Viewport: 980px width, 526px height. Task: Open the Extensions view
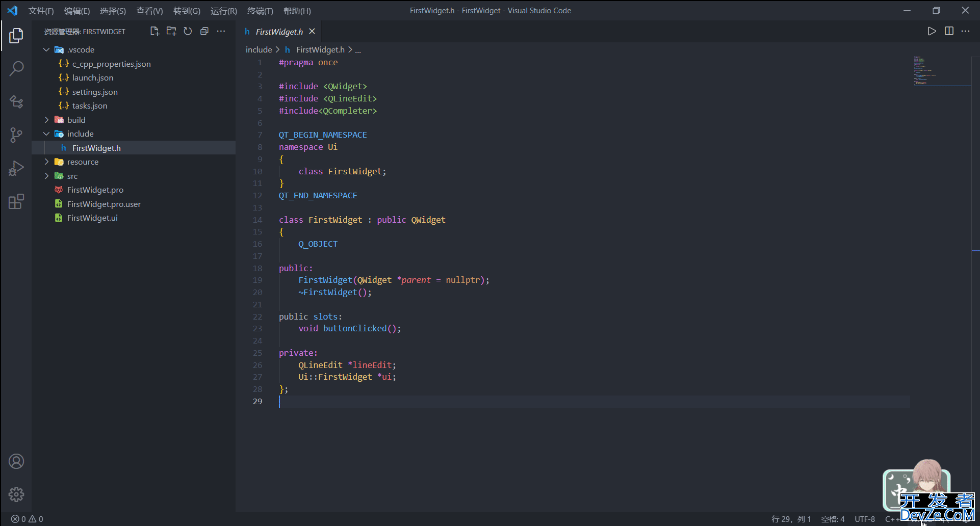pyautogui.click(x=16, y=201)
